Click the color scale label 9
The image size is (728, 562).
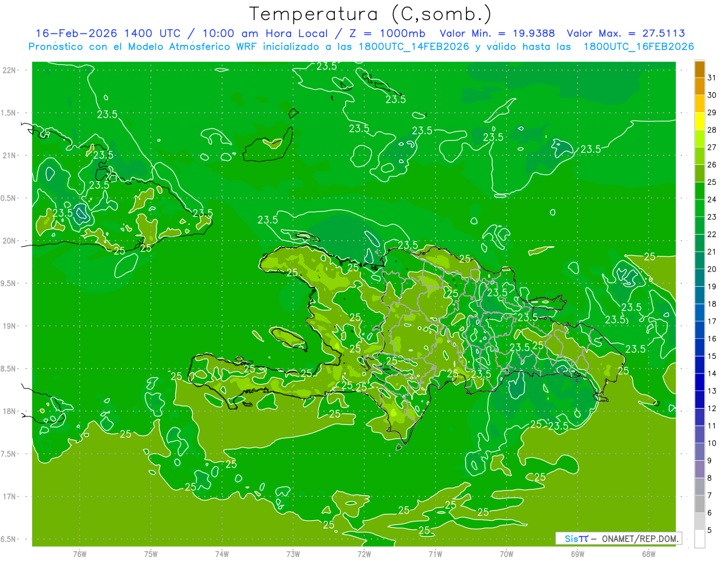click(710, 461)
